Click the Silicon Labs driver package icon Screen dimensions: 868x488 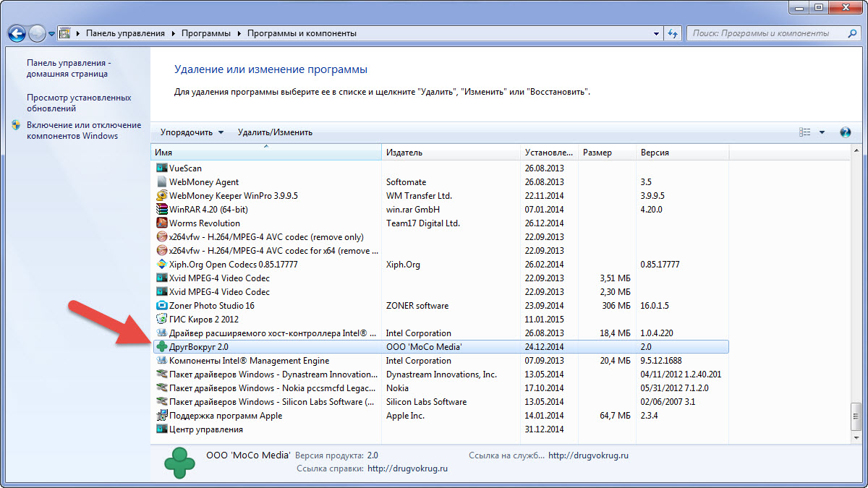click(x=162, y=402)
